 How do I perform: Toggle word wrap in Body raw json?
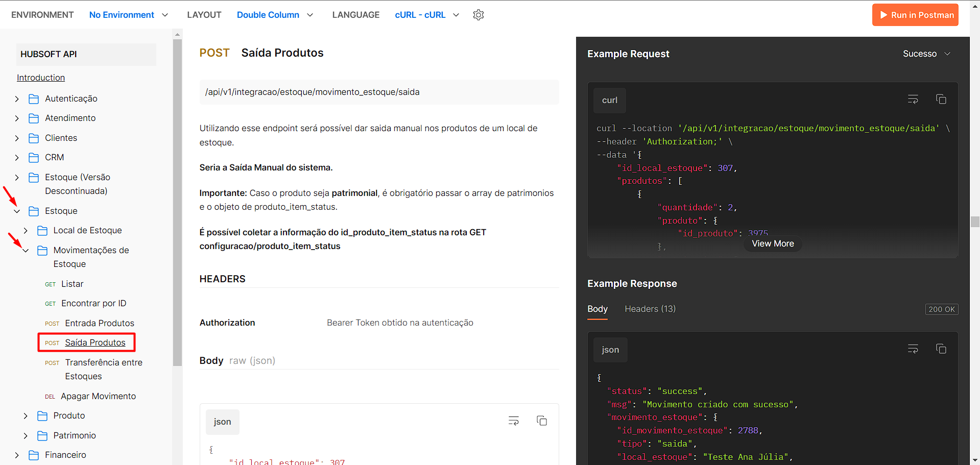513,421
